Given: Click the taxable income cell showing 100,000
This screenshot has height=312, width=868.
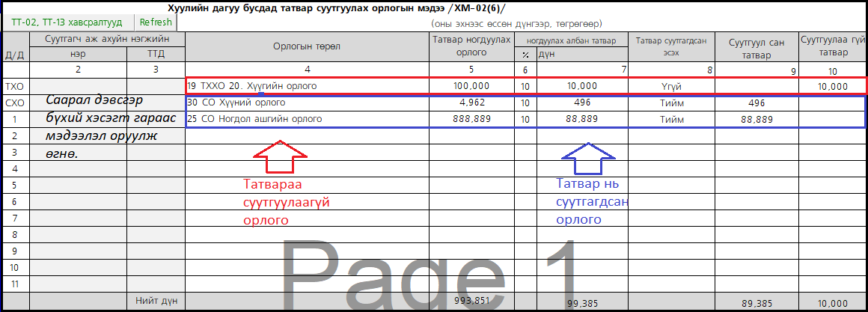Looking at the screenshot, I should 471,86.
